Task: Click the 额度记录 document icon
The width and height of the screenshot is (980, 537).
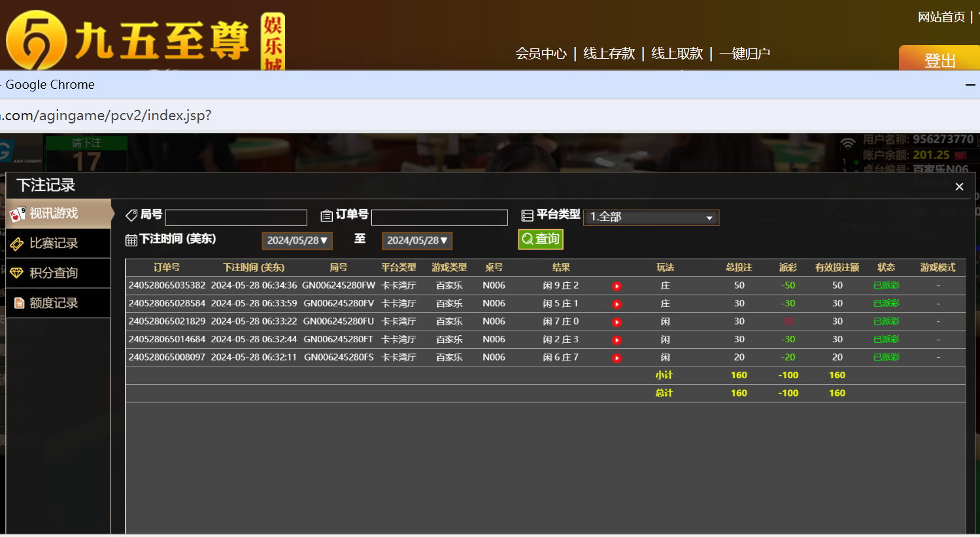Action: pos(18,303)
